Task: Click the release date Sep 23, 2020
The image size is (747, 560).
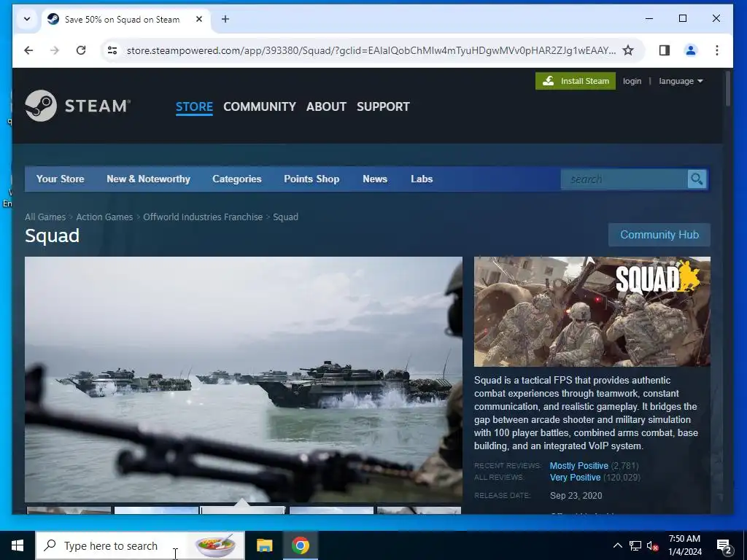Action: [576, 496]
